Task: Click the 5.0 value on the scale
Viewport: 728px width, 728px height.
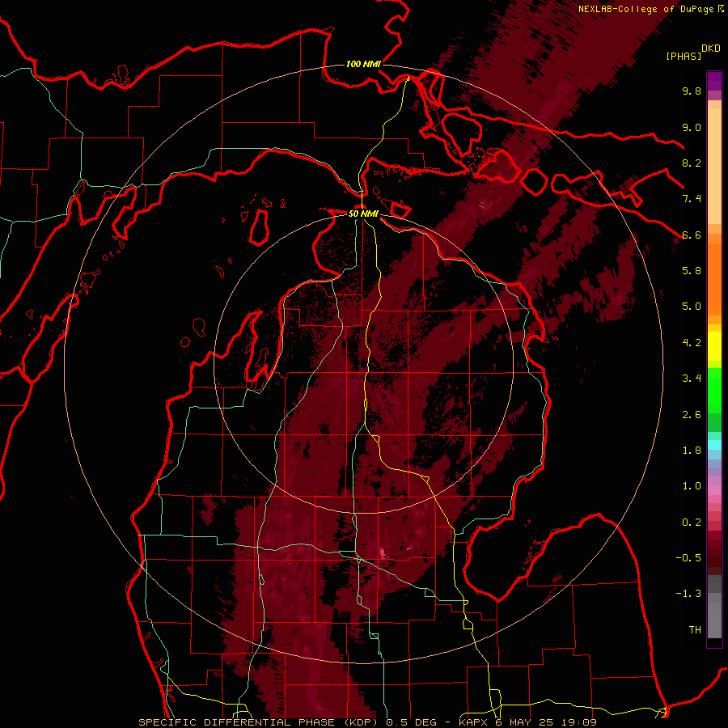Action: pos(692,307)
